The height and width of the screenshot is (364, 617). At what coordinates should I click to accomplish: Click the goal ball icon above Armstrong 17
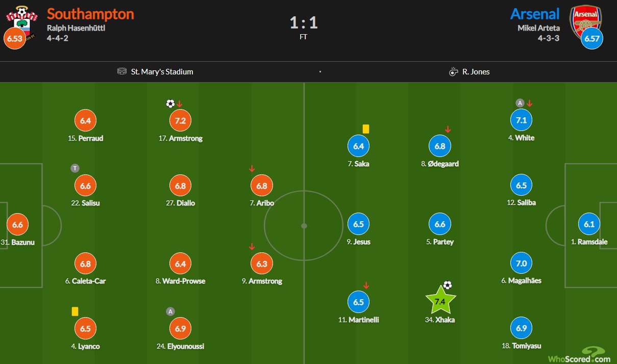coord(170,103)
